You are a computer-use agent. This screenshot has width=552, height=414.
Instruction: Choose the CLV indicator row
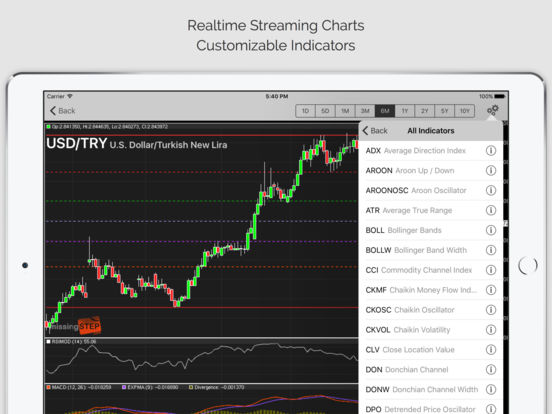tap(430, 350)
